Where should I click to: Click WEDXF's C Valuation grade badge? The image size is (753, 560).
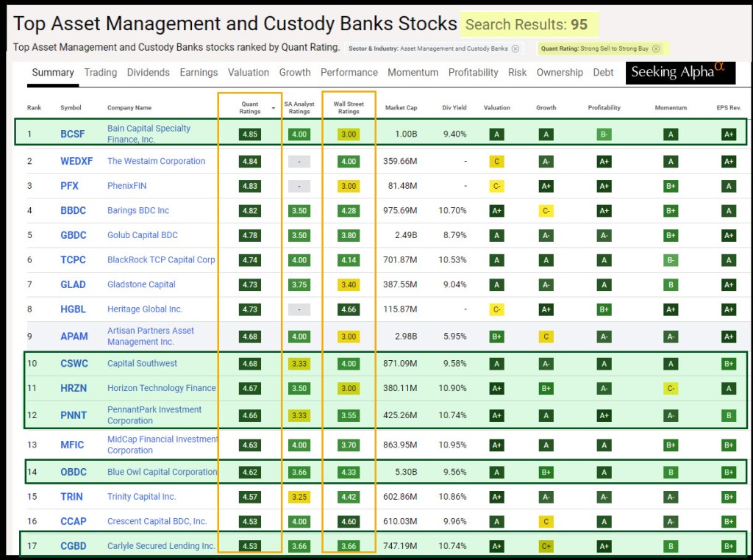497,162
